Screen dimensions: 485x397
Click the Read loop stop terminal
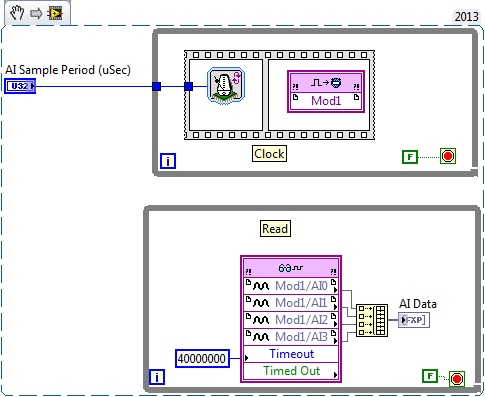tap(457, 379)
